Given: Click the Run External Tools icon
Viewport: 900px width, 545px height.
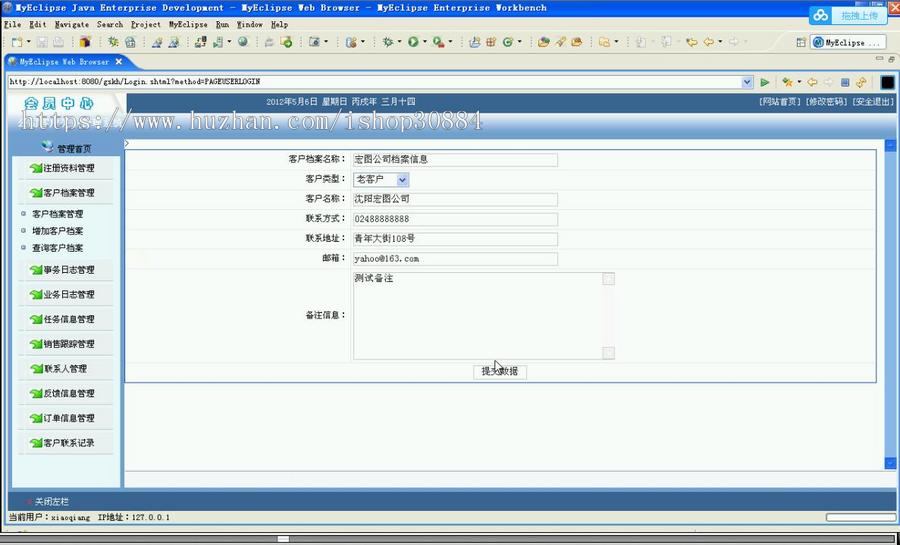Looking at the screenshot, I should click(x=439, y=42).
